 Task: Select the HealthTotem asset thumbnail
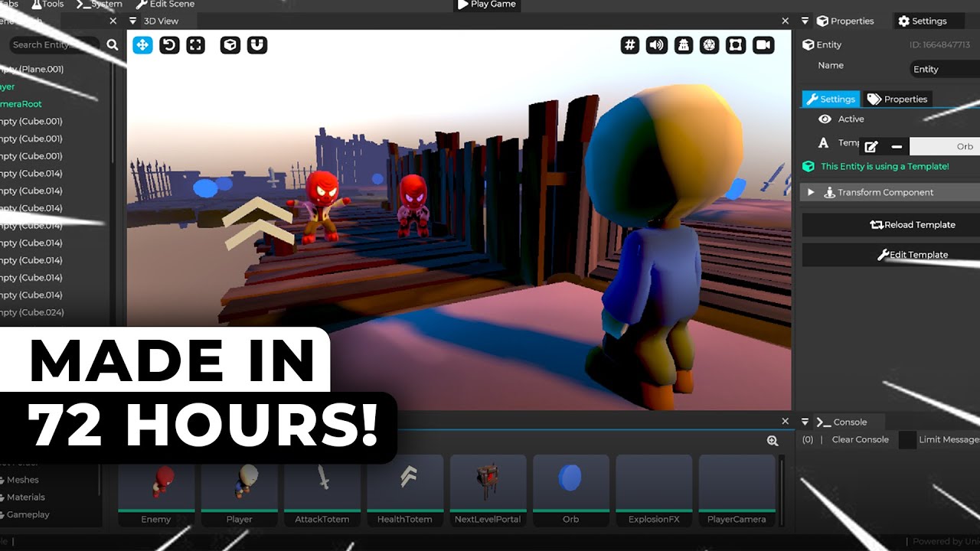[405, 491]
